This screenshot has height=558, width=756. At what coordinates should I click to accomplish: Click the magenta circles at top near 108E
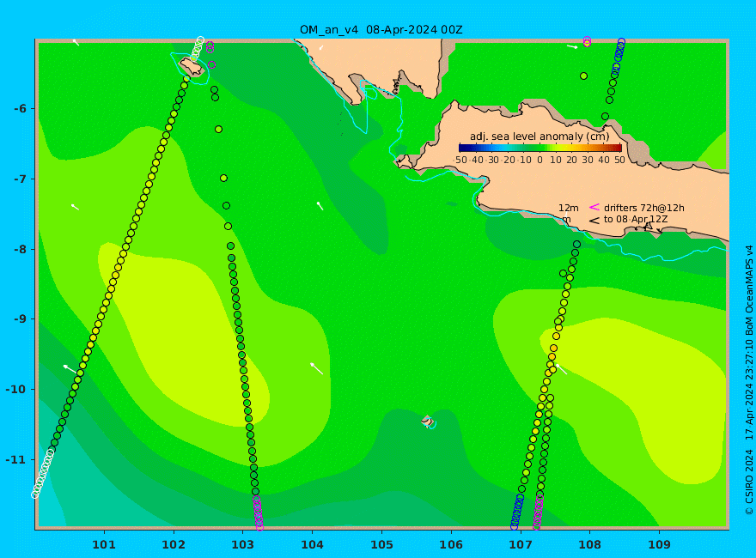tap(587, 42)
